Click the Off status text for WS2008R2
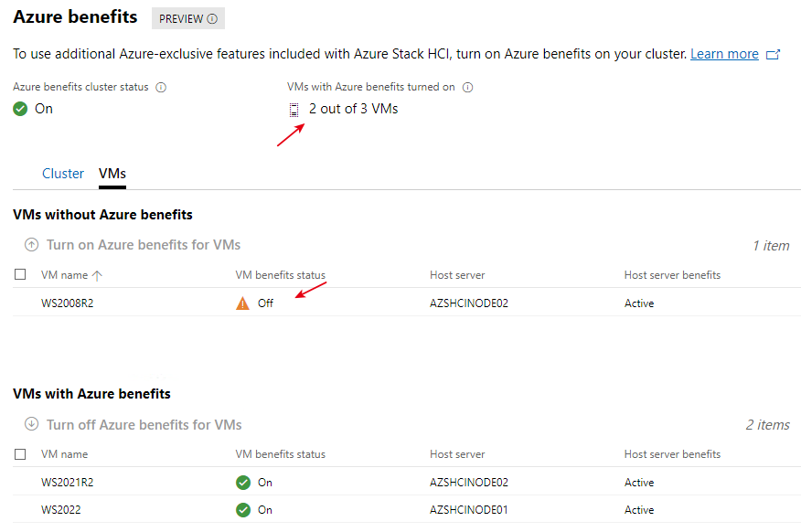 (x=266, y=303)
